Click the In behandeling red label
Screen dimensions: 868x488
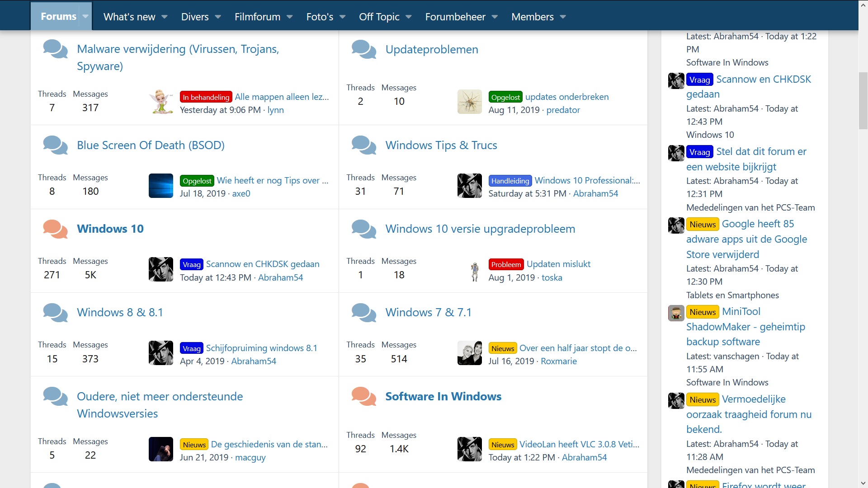pyautogui.click(x=206, y=97)
